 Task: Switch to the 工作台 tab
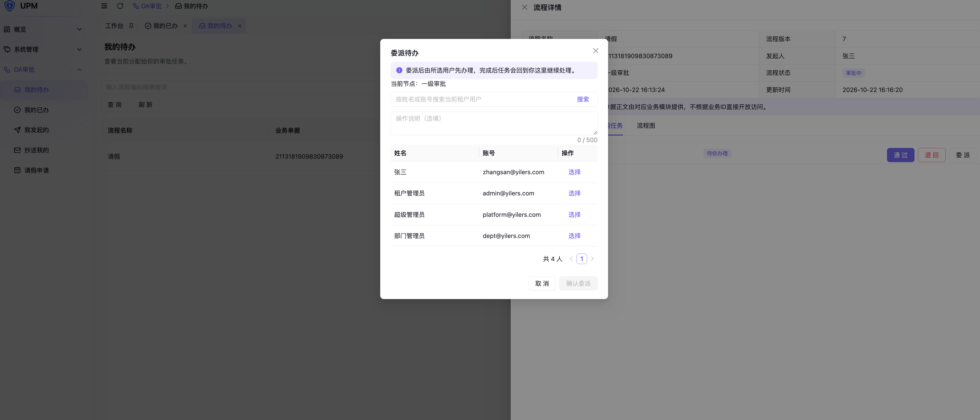click(x=114, y=26)
